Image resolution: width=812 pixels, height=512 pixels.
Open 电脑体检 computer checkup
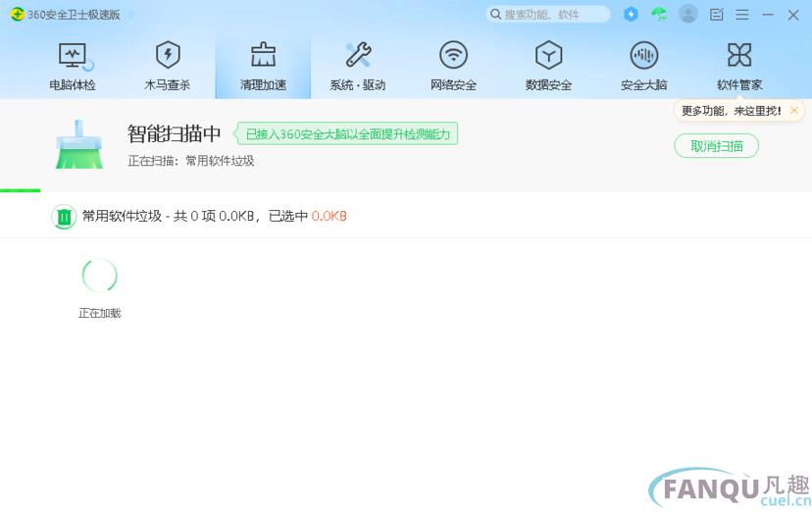(x=73, y=65)
